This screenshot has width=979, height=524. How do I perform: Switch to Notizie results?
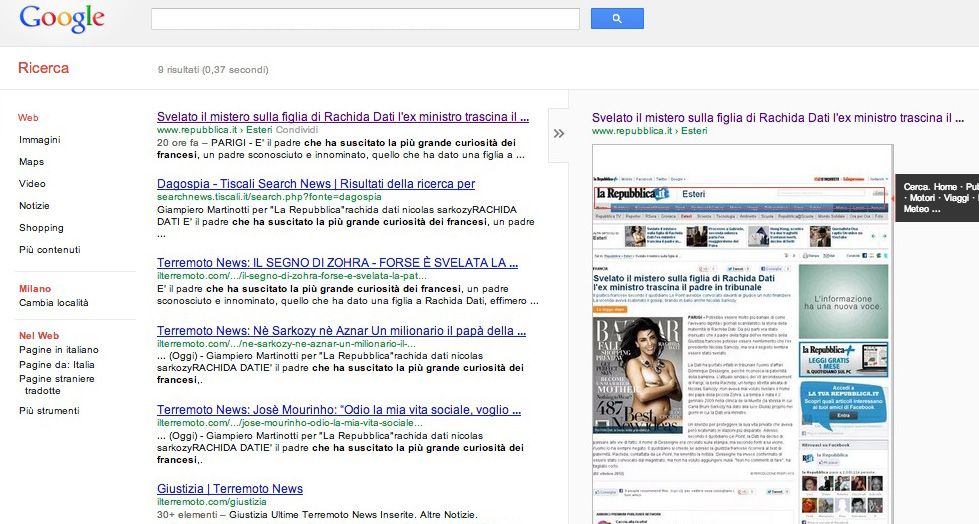(x=34, y=205)
